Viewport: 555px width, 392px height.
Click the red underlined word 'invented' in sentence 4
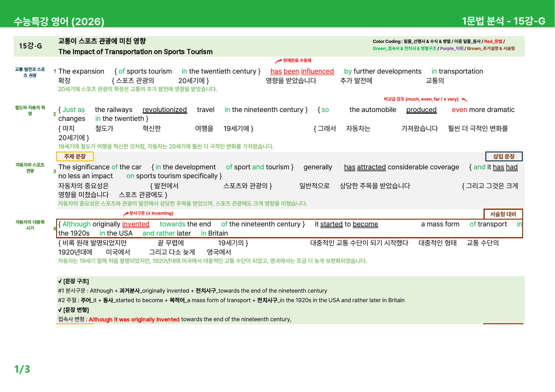pyautogui.click(x=136, y=224)
